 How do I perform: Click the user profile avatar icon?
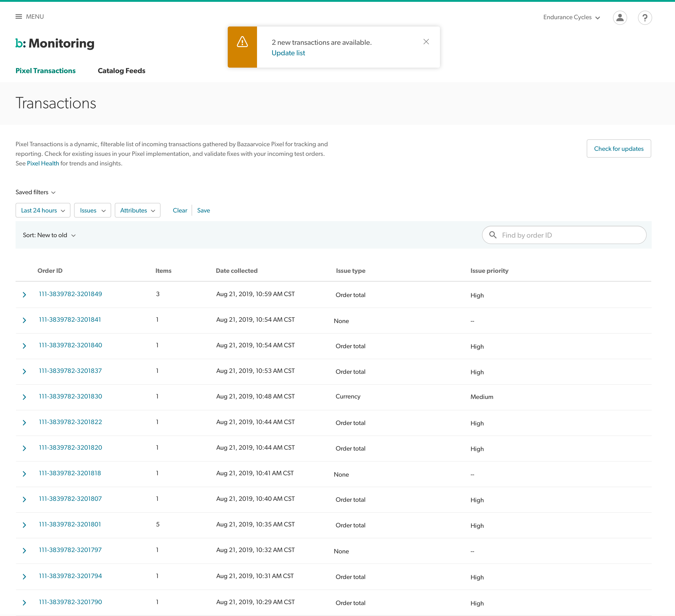[x=620, y=17]
